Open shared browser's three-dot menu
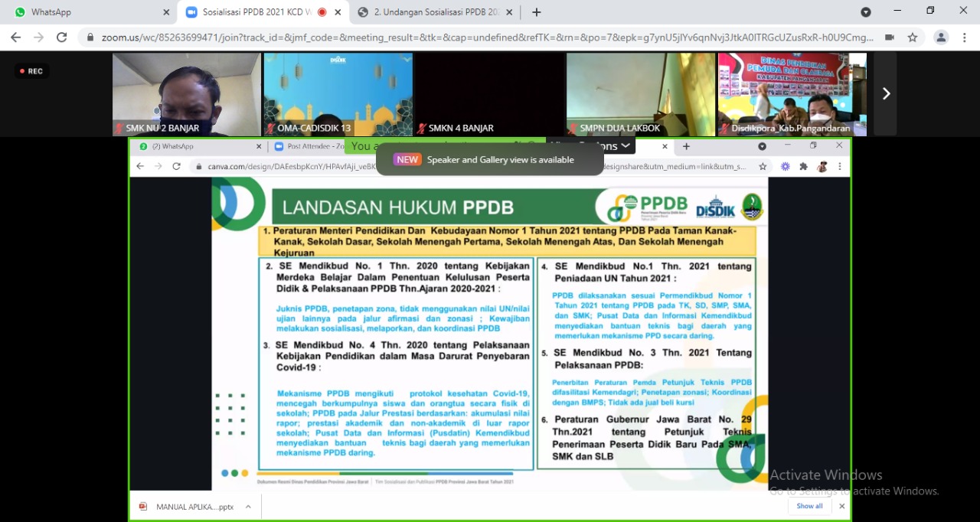Screen dimensions: 980x522 click(840, 166)
